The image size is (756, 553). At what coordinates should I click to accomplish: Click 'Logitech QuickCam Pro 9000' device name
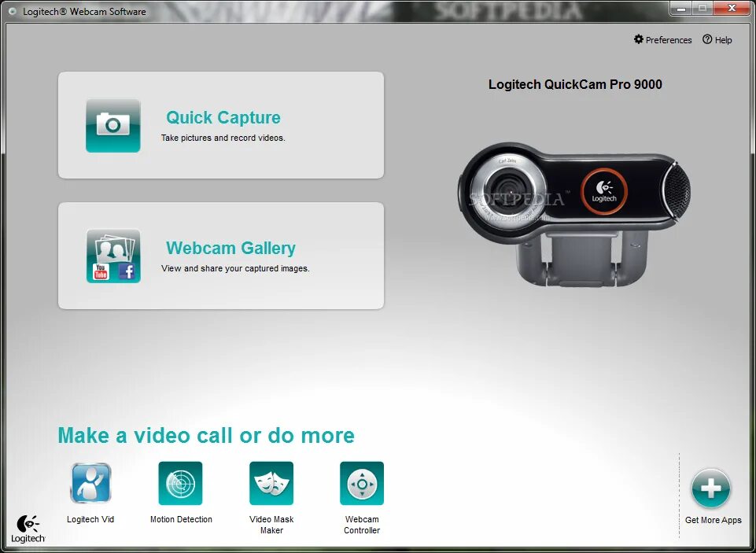[575, 84]
